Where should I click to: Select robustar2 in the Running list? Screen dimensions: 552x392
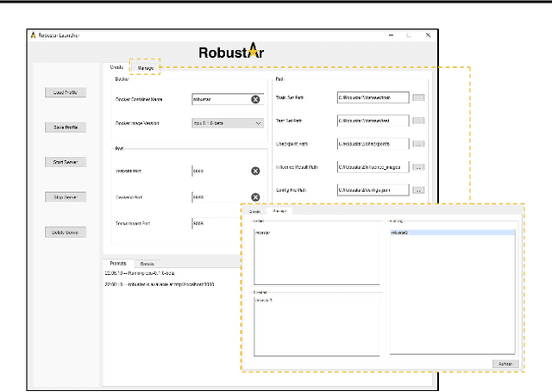(x=398, y=233)
